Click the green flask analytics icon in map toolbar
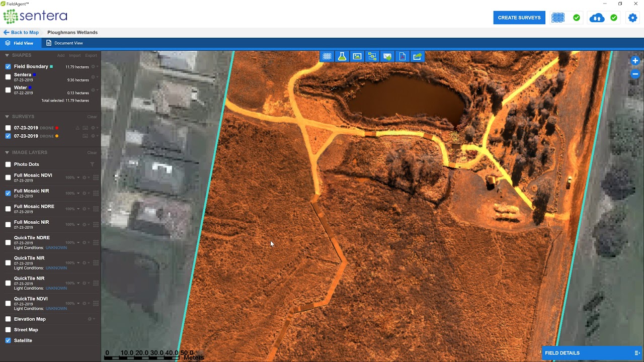This screenshot has width=644, height=362. [342, 57]
